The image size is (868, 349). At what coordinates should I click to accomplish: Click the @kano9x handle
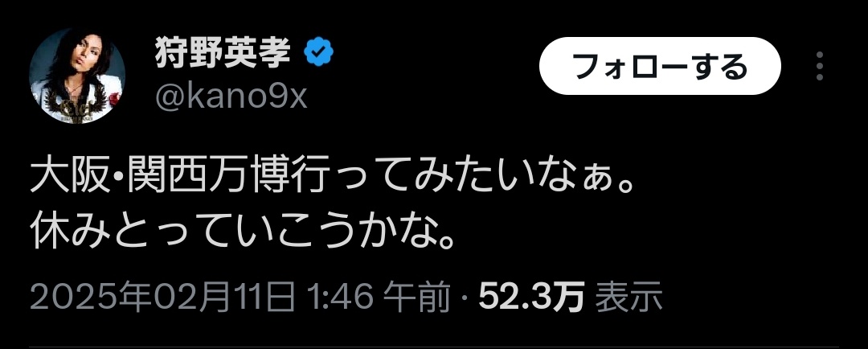[x=231, y=97]
